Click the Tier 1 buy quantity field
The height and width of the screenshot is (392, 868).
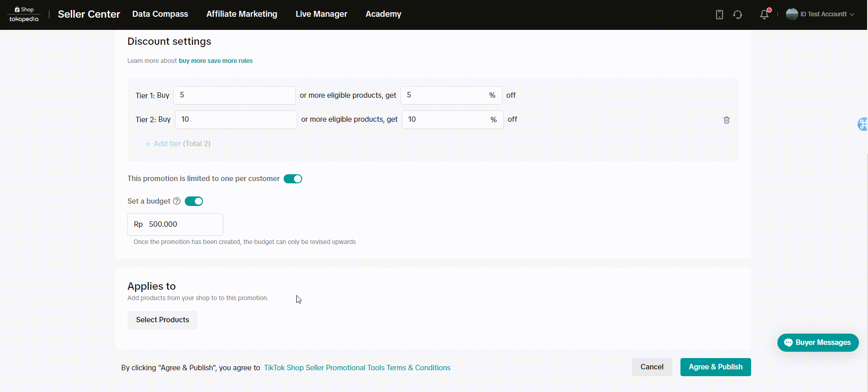pyautogui.click(x=234, y=96)
